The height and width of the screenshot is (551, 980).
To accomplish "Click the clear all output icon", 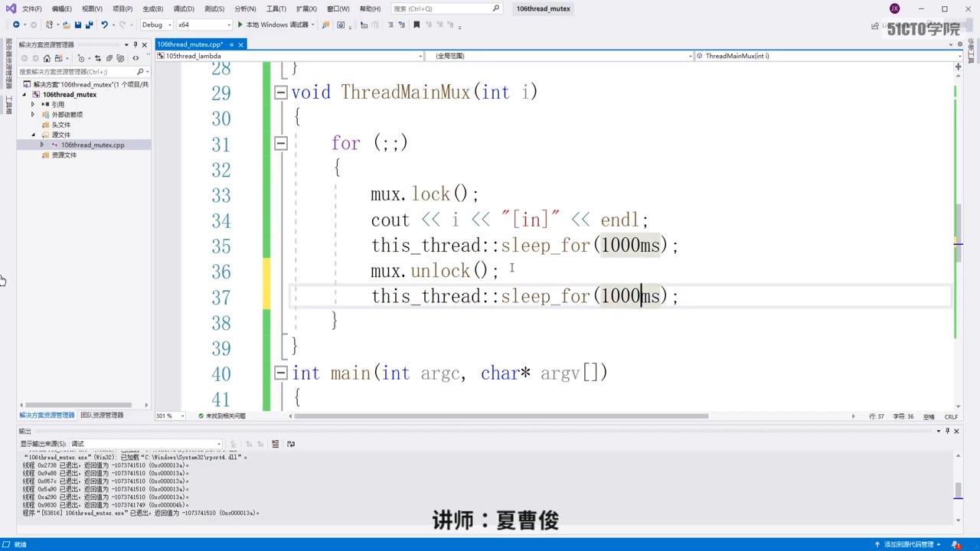I will [276, 444].
